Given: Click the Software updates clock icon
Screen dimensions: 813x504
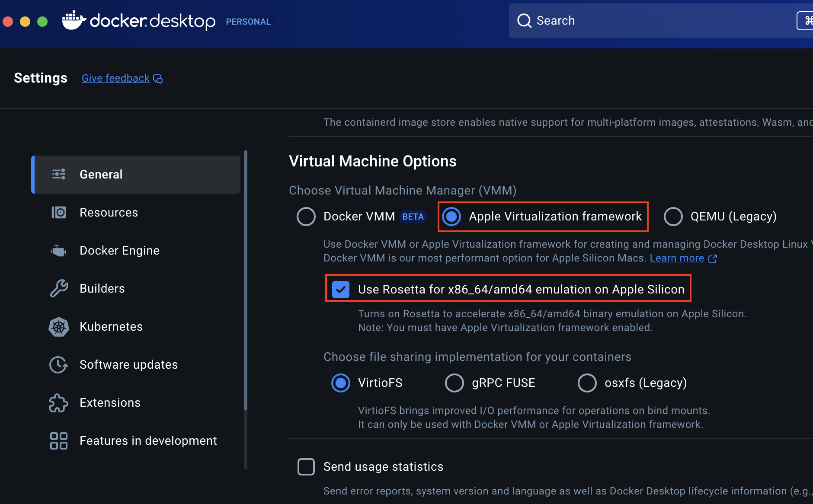Looking at the screenshot, I should tap(58, 365).
